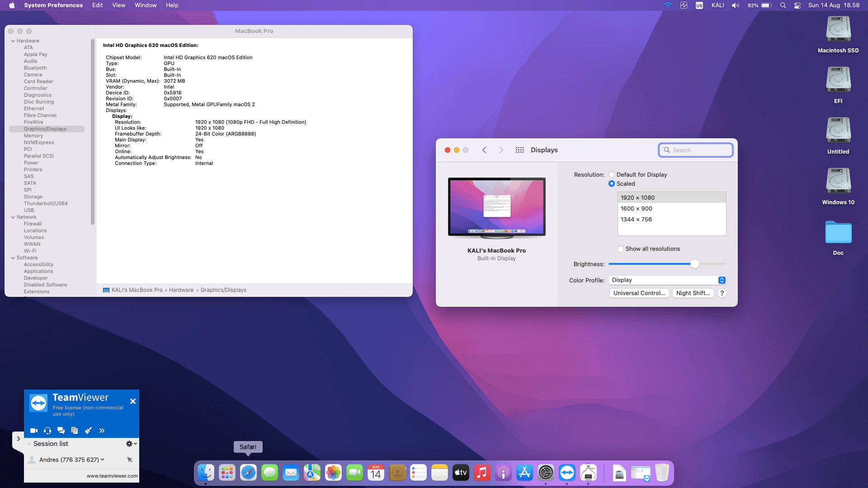Click the TeamViewer video camera icon
This screenshot has width=868, height=488.
(x=34, y=431)
